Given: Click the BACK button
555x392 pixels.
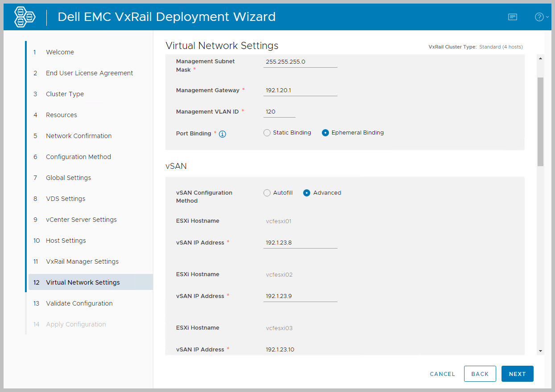Looking at the screenshot, I should click(480, 374).
